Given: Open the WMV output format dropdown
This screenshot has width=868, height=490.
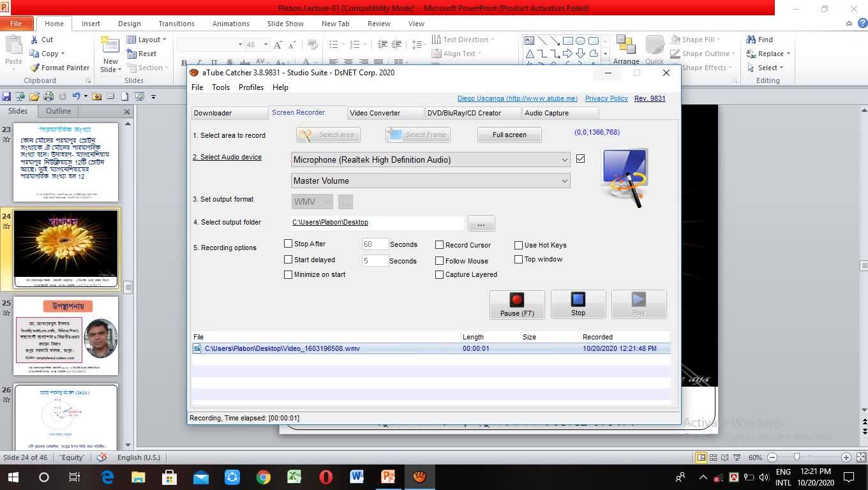Looking at the screenshot, I should [312, 202].
